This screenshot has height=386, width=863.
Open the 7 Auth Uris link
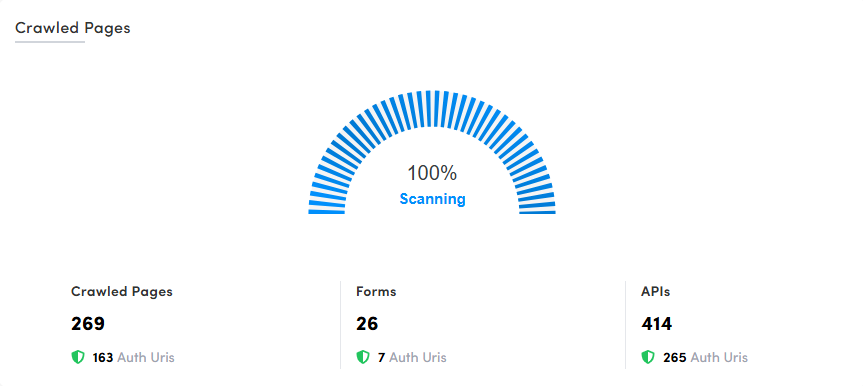click(x=412, y=357)
